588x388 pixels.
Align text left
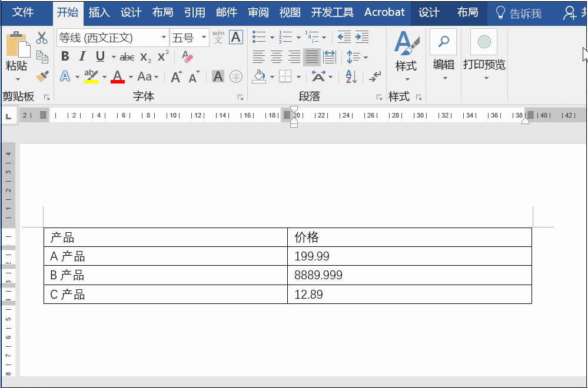[x=258, y=57]
